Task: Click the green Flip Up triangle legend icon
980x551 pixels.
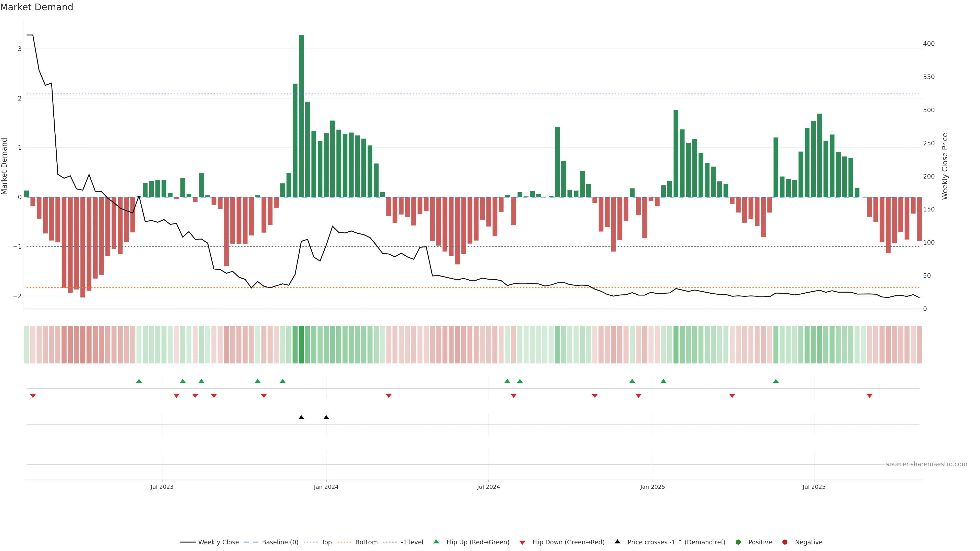Action: (436, 542)
